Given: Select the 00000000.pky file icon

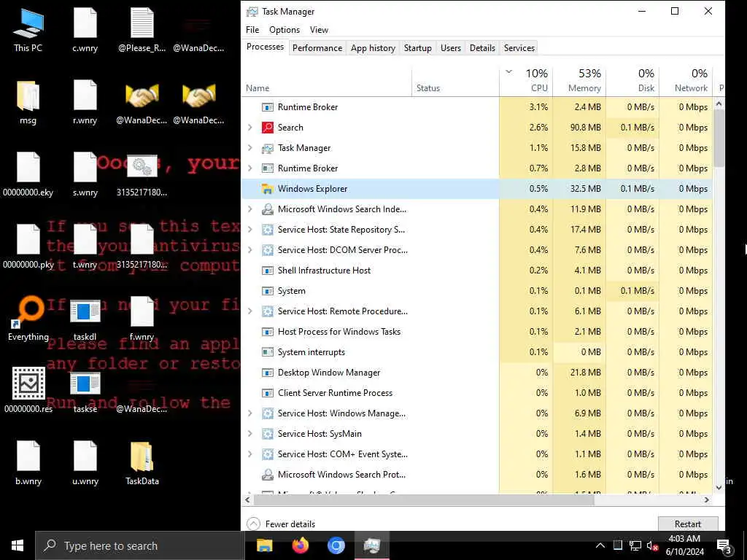Looking at the screenshot, I should (28, 246).
